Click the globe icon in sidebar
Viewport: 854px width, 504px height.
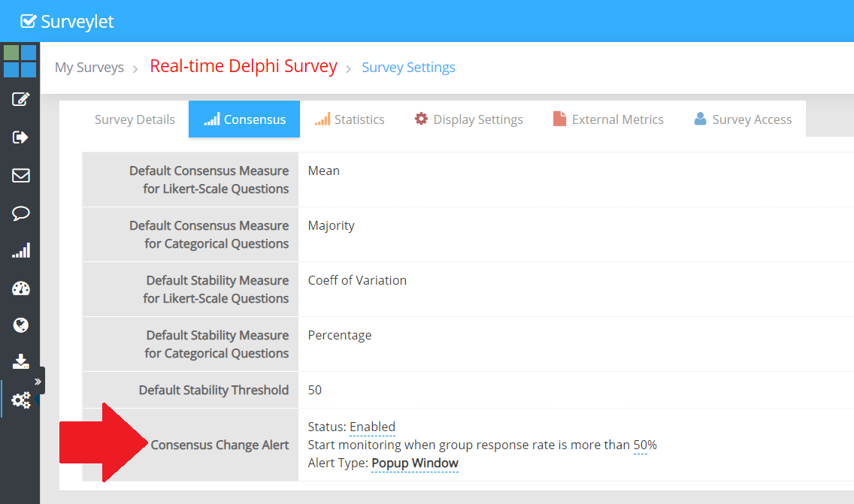click(x=20, y=325)
